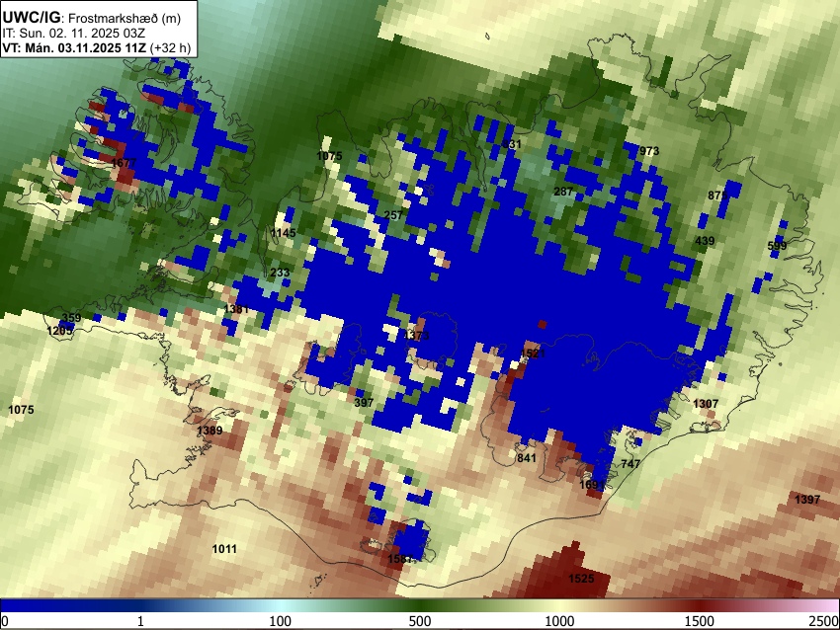Click the 257 map value
The image size is (840, 630).
pyautogui.click(x=393, y=215)
